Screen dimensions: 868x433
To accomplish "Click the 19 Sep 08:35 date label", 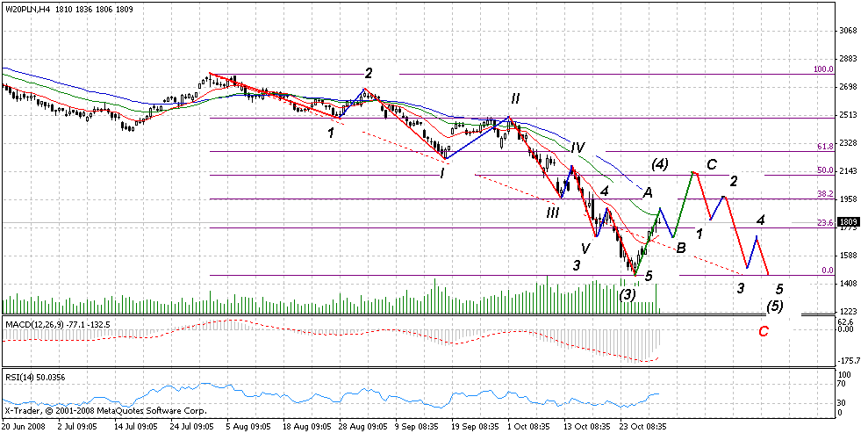I will coord(472,427).
